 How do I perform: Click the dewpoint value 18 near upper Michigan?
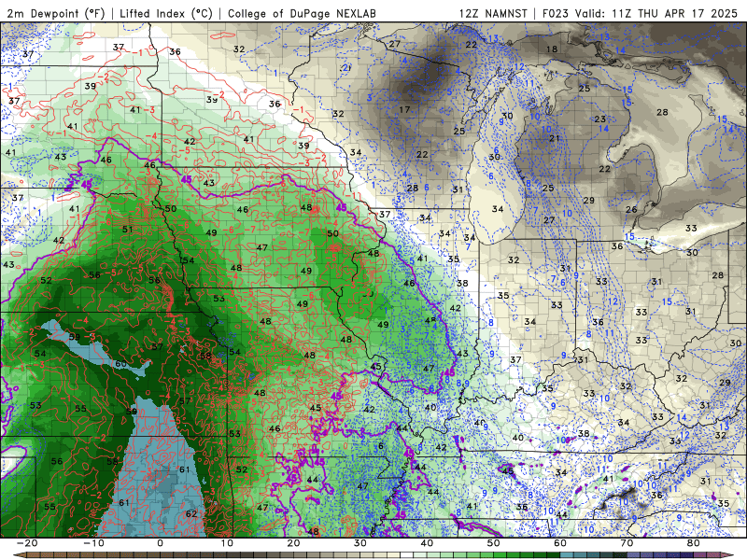pyautogui.click(x=552, y=49)
